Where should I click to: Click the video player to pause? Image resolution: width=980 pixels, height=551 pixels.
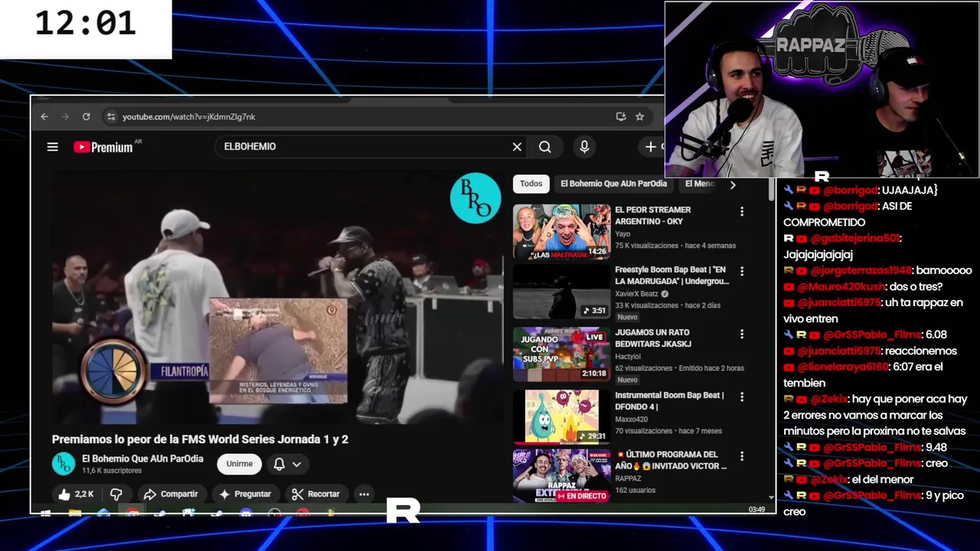(279, 297)
